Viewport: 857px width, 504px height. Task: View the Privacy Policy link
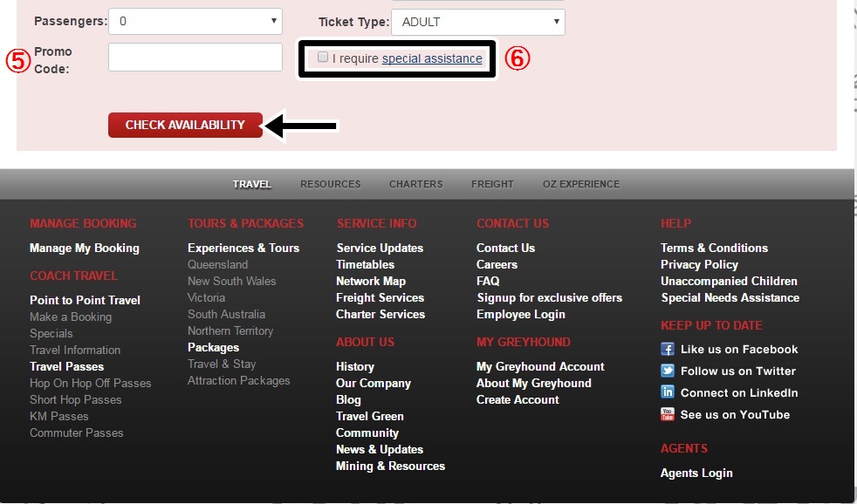tap(699, 264)
